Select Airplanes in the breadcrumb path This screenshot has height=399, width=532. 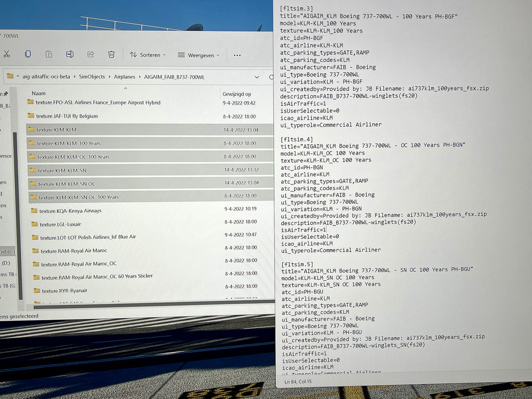pyautogui.click(x=125, y=77)
